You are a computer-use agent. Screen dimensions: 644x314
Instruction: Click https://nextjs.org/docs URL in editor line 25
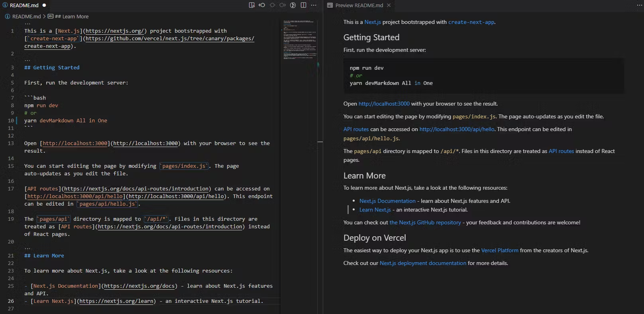(139, 286)
